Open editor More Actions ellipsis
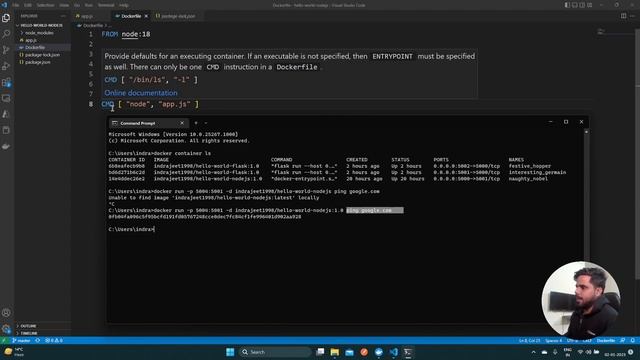 click(x=632, y=16)
